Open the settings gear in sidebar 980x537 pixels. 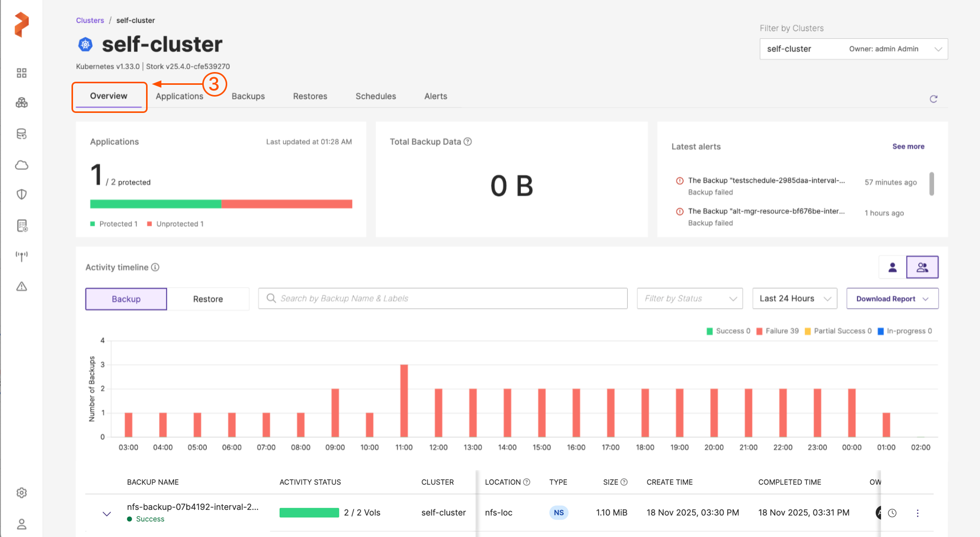21,493
